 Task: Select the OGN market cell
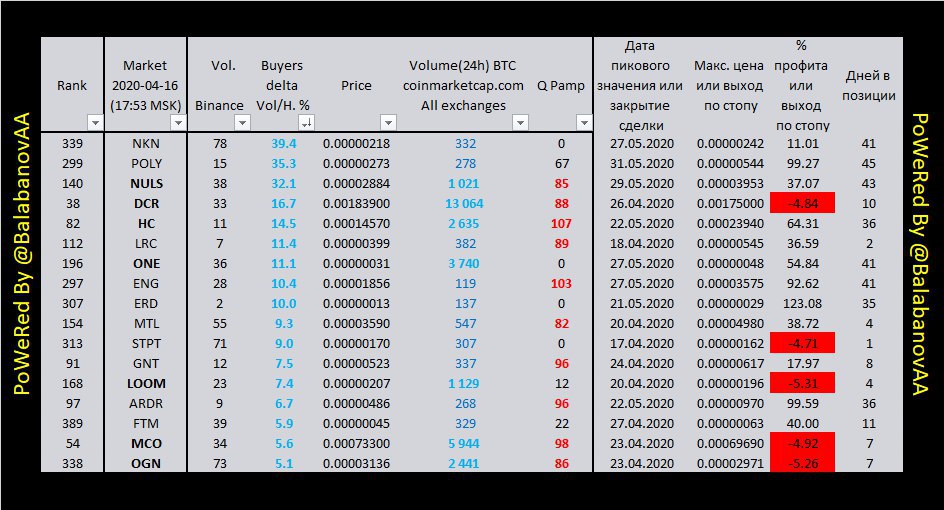pyautogui.click(x=146, y=464)
